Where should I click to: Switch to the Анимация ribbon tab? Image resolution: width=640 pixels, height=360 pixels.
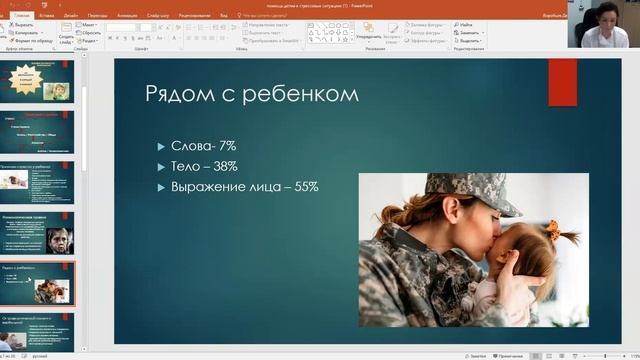(127, 16)
